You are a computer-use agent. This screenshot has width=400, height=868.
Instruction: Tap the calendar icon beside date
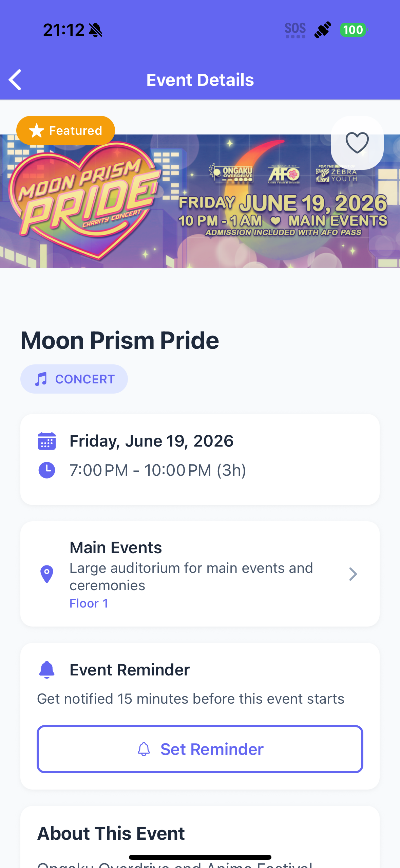47,441
